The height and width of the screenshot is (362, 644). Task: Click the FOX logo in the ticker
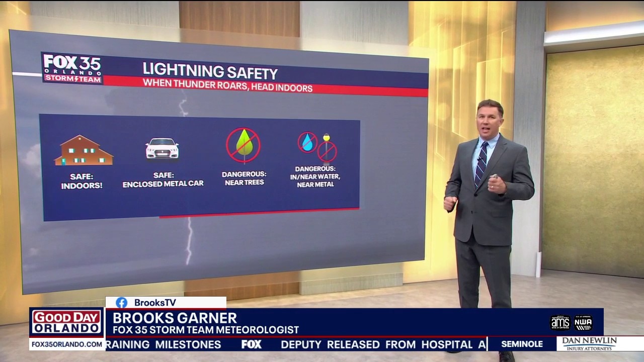coord(251,344)
